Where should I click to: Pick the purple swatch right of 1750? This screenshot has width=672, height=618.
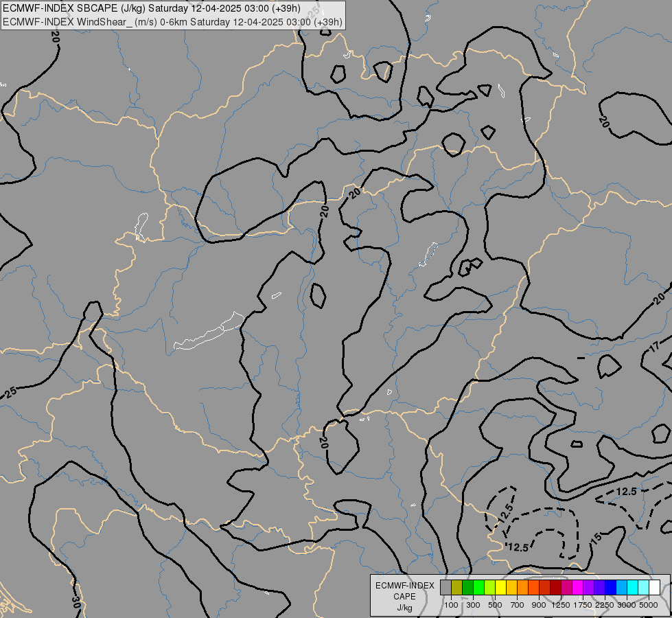click(x=588, y=587)
